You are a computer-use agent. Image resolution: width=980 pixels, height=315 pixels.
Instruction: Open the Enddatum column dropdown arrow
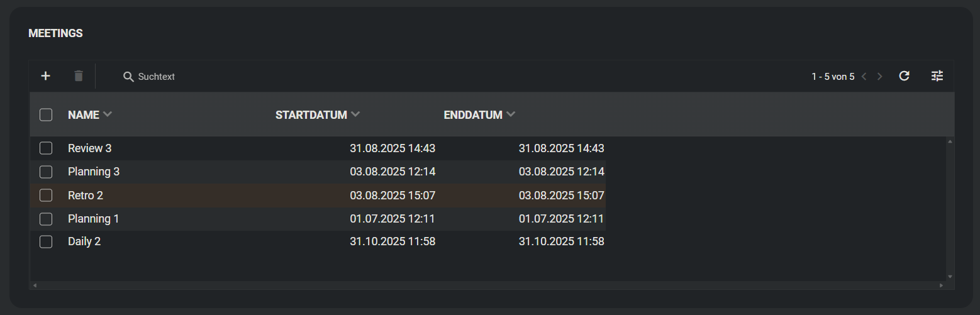tap(511, 114)
